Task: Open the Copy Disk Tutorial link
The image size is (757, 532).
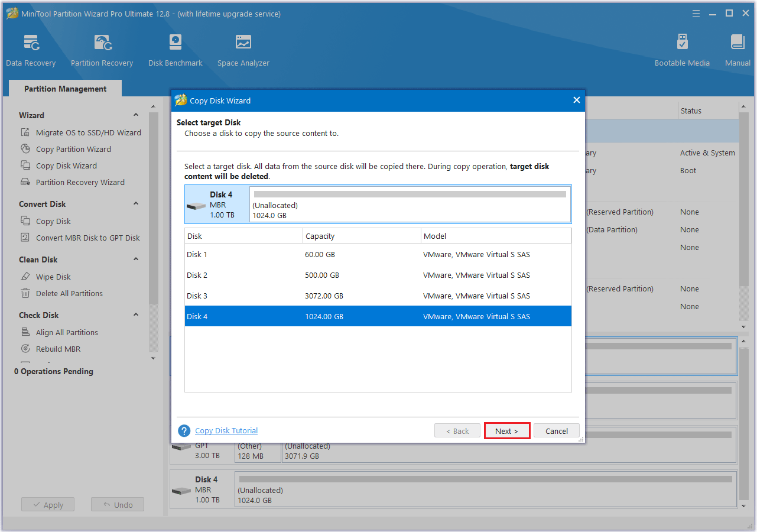Action: [226, 431]
